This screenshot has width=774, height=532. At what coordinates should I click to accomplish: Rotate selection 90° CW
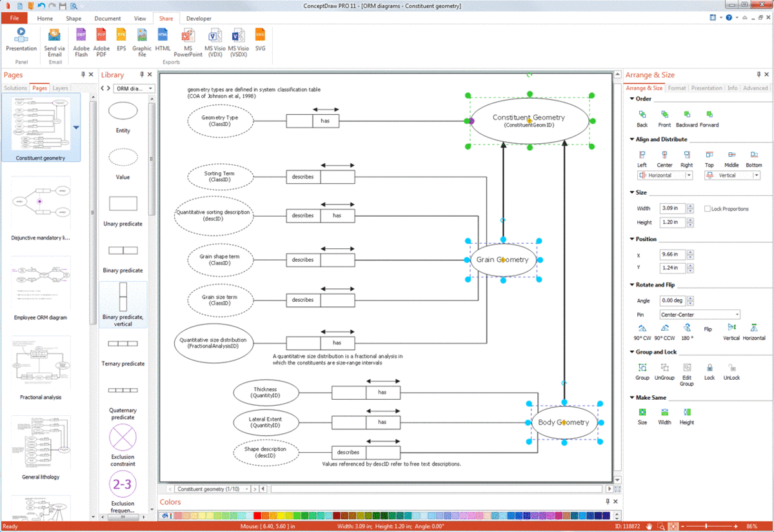point(642,329)
